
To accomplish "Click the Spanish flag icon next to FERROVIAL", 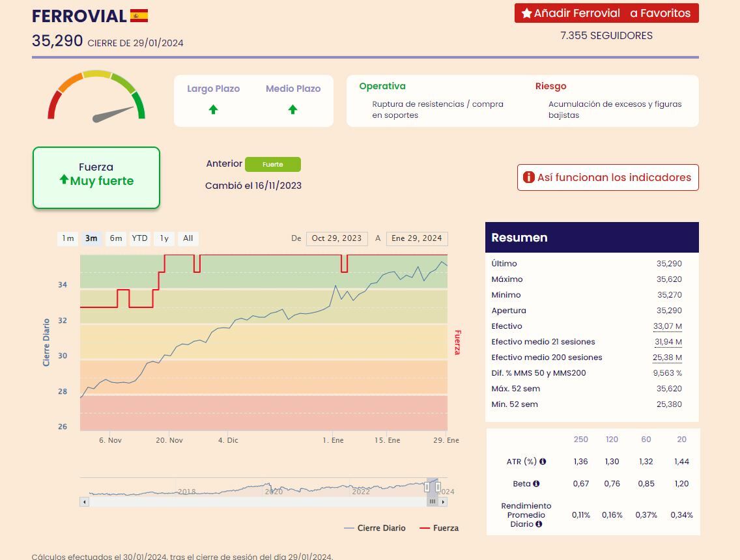I will [139, 16].
